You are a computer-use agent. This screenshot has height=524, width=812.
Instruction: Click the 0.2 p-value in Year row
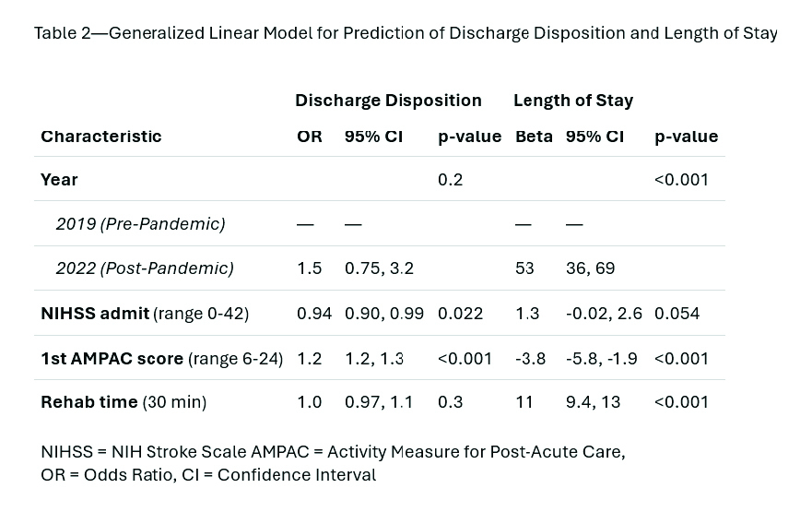[x=450, y=180]
